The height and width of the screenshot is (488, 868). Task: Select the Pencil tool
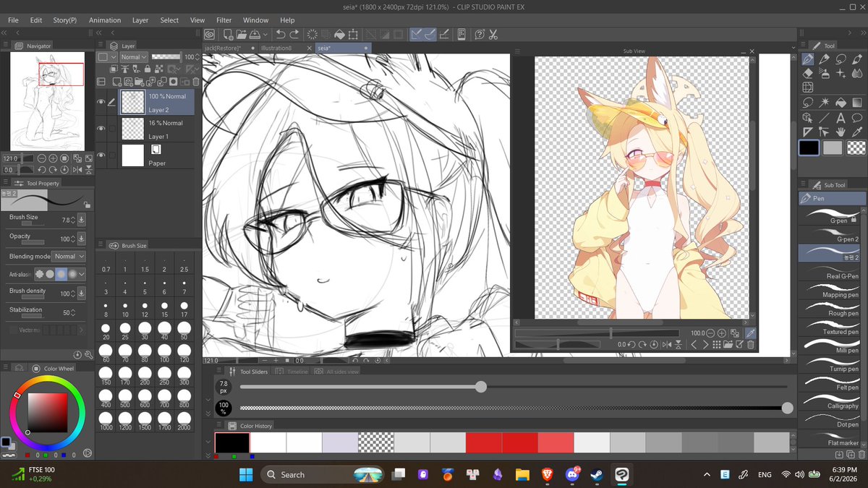click(x=825, y=59)
